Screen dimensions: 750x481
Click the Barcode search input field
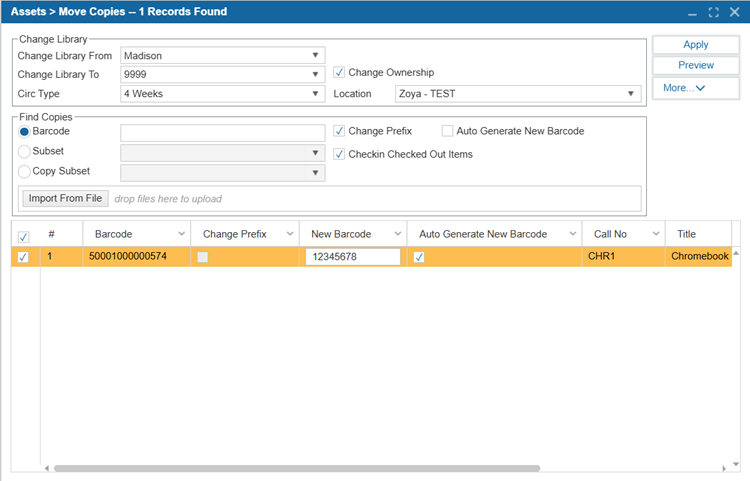click(x=222, y=133)
